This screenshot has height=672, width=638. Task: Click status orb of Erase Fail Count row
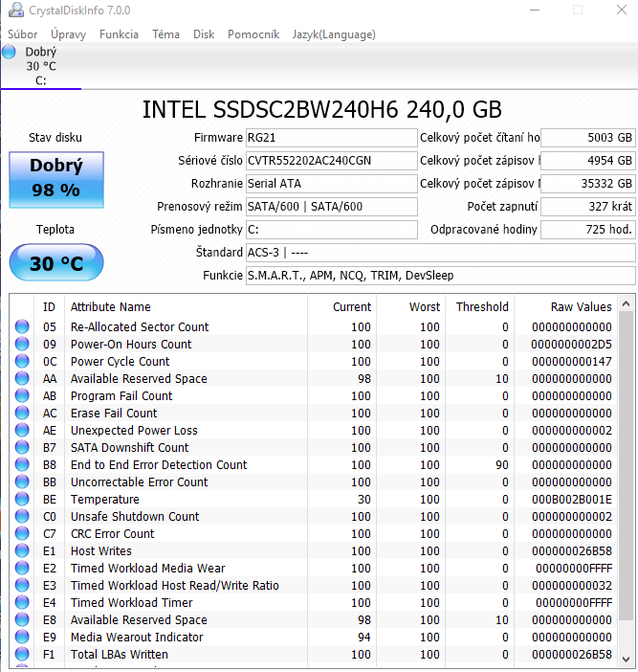point(22,413)
